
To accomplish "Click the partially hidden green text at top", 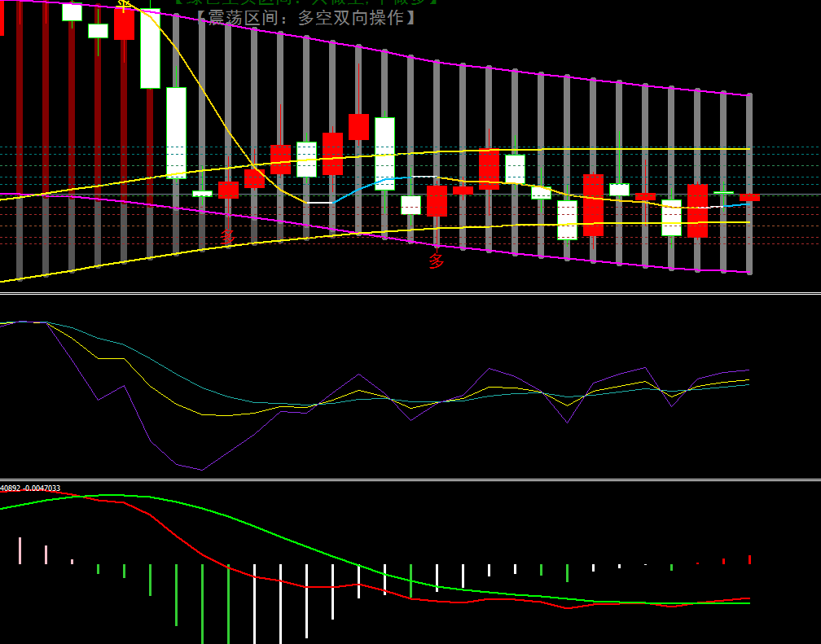I will (x=306, y=2).
